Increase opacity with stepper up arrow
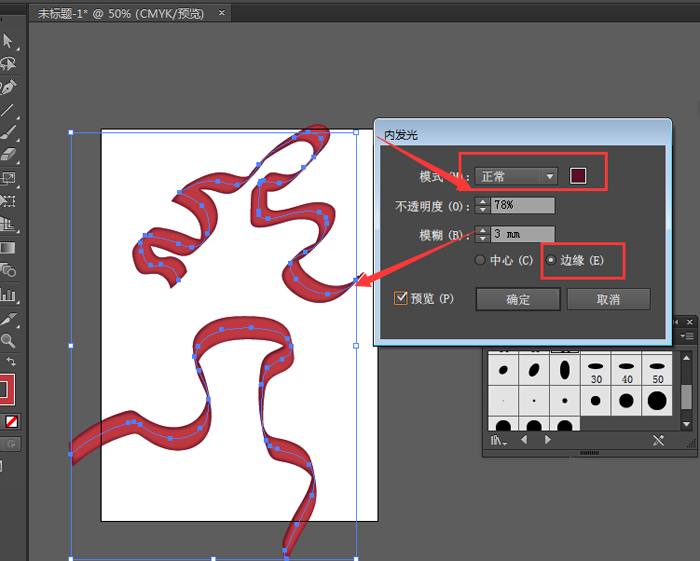This screenshot has height=561, width=700. tap(482, 201)
